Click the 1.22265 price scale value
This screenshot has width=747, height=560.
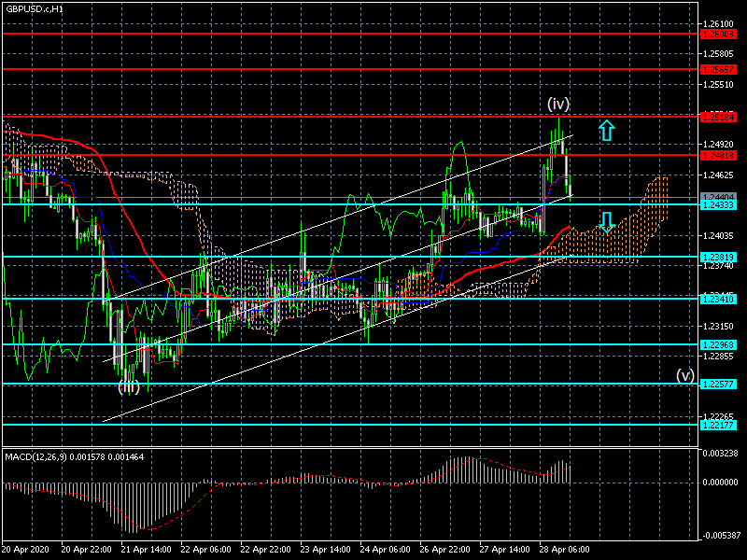pyautogui.click(x=718, y=416)
